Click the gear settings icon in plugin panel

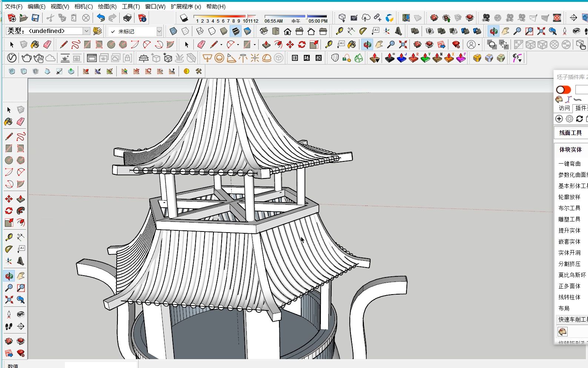point(569,119)
